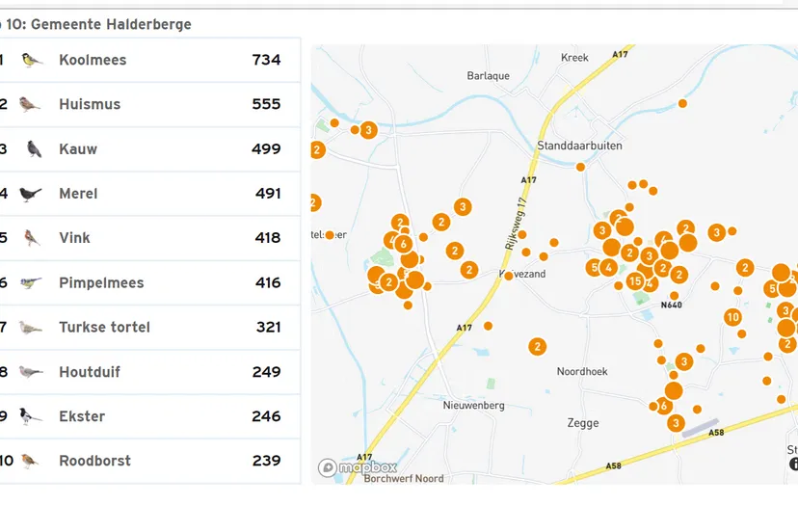Select the Roodborst robin icon
The width and height of the screenshot is (798, 532).
(x=31, y=461)
